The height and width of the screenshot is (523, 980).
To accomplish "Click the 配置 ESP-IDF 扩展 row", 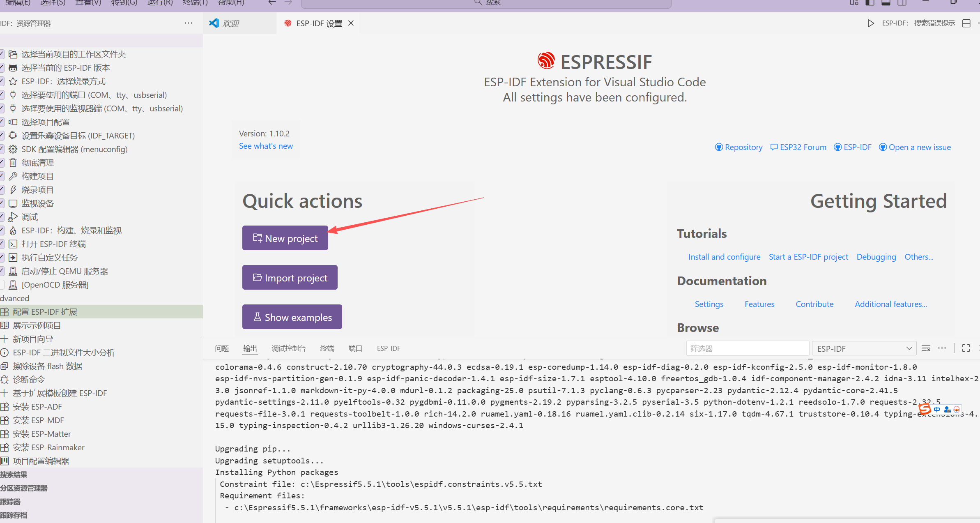I will [101, 312].
